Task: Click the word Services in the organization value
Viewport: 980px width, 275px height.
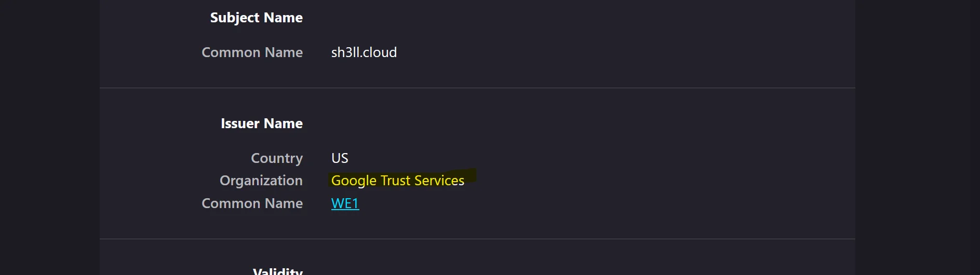Action: pos(439,181)
